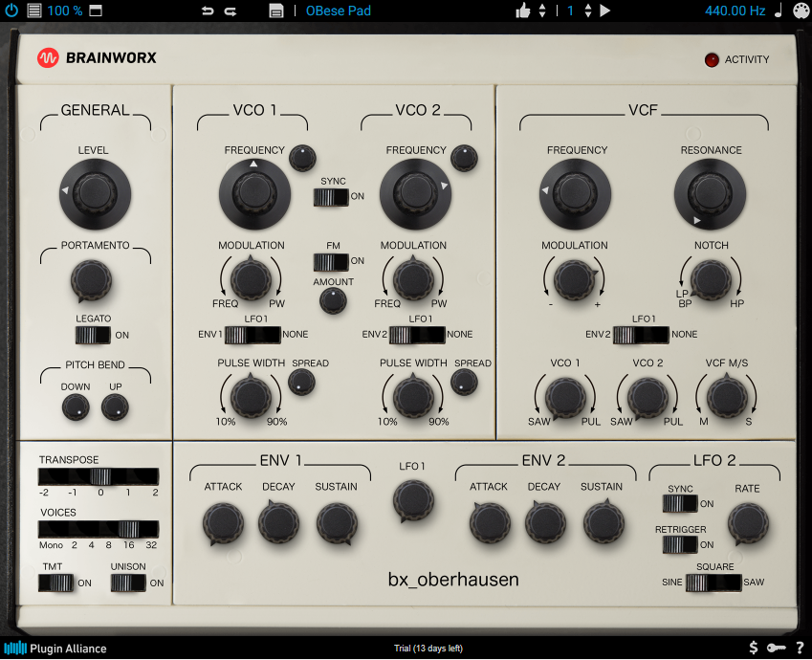Click the thumbs-up like icon

point(523,11)
